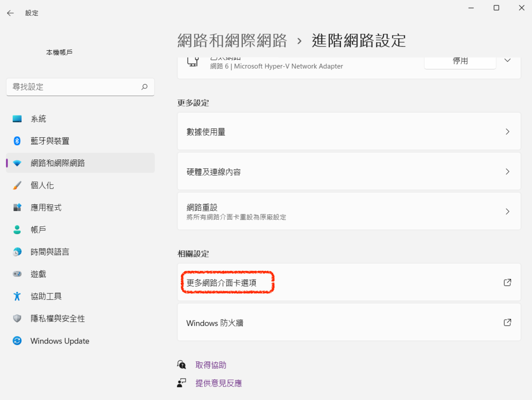This screenshot has width=532, height=400.
Task: Open 硬體及連線內容 chevron arrow
Action: click(507, 172)
